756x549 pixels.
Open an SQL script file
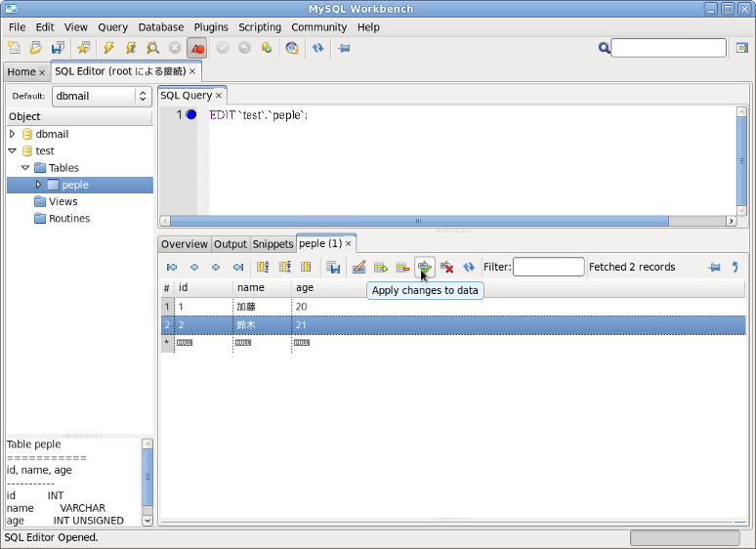36,48
